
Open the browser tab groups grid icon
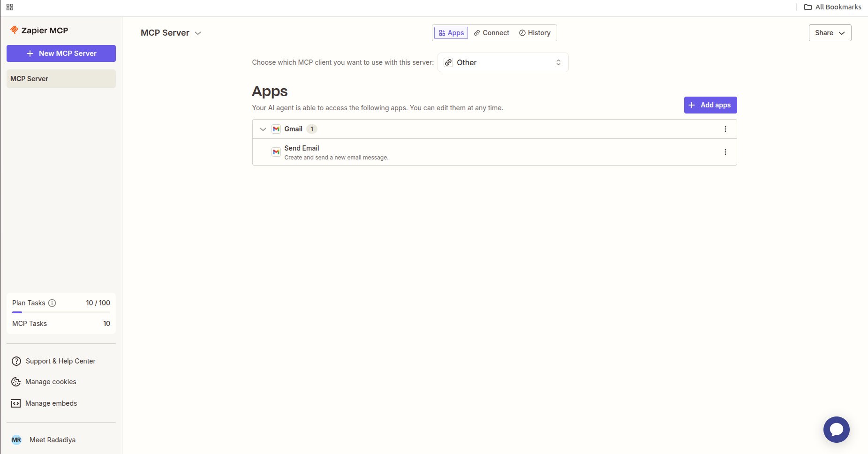10,7
